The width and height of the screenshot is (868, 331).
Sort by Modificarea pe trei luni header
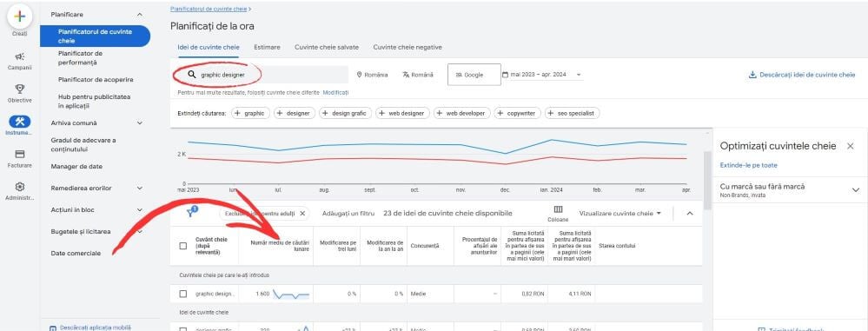point(338,247)
